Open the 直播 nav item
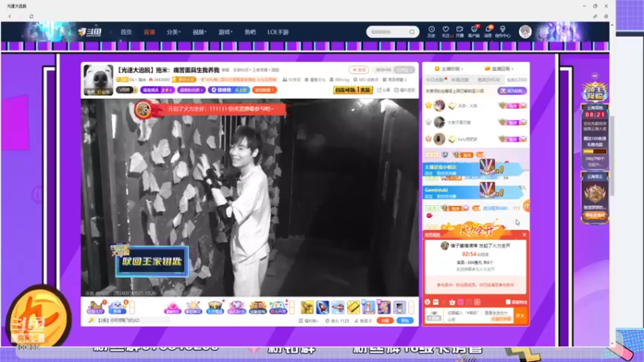 pos(149,32)
